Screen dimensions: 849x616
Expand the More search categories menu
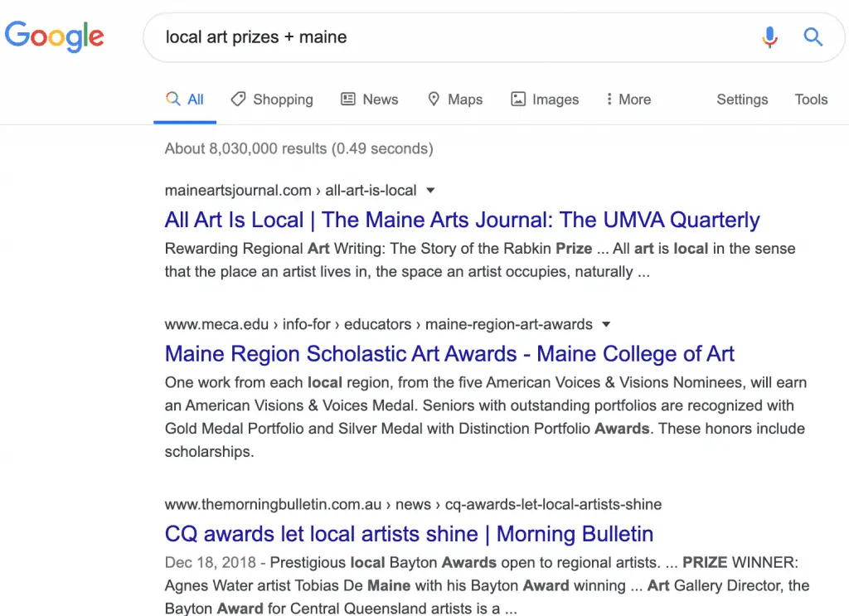(x=628, y=99)
